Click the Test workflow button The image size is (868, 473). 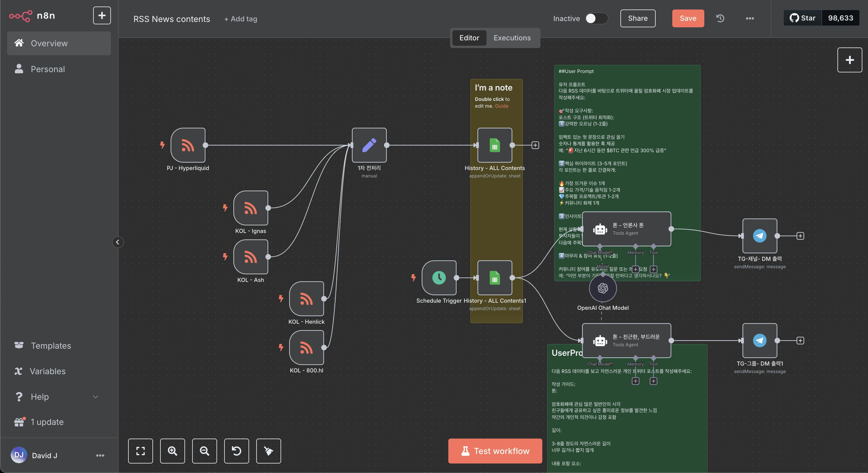click(495, 451)
